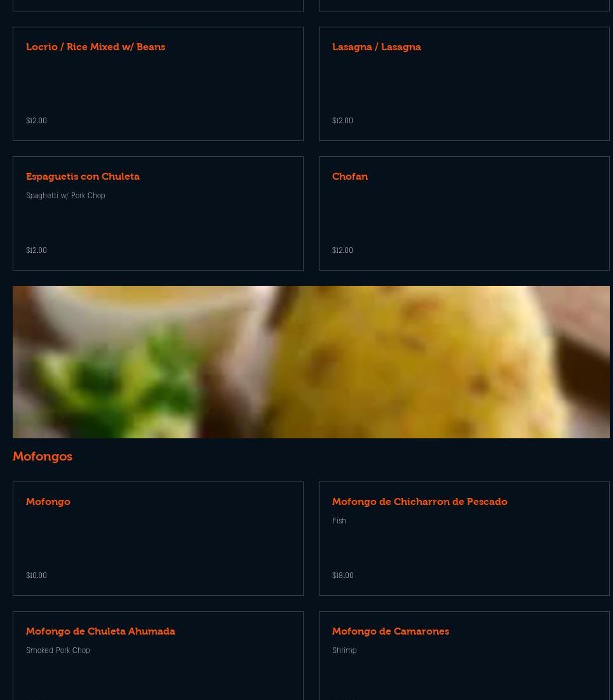Open Mofongo de Chuleta Ahumada item
Screen dimensions: 613x700
point(100,631)
